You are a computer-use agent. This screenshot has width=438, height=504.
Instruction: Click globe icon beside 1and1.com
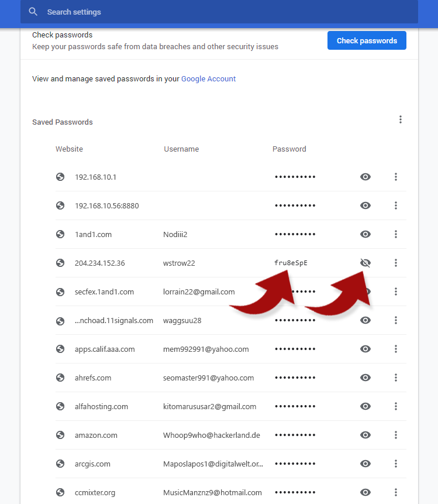point(60,234)
